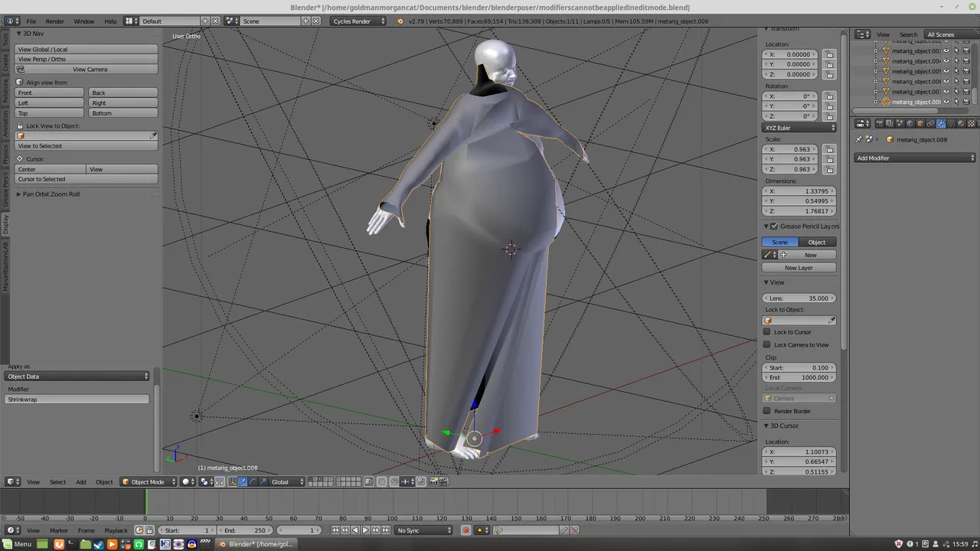Open the Object Data apply-as dropdown
This screenshot has width=980, height=551.
(77, 376)
